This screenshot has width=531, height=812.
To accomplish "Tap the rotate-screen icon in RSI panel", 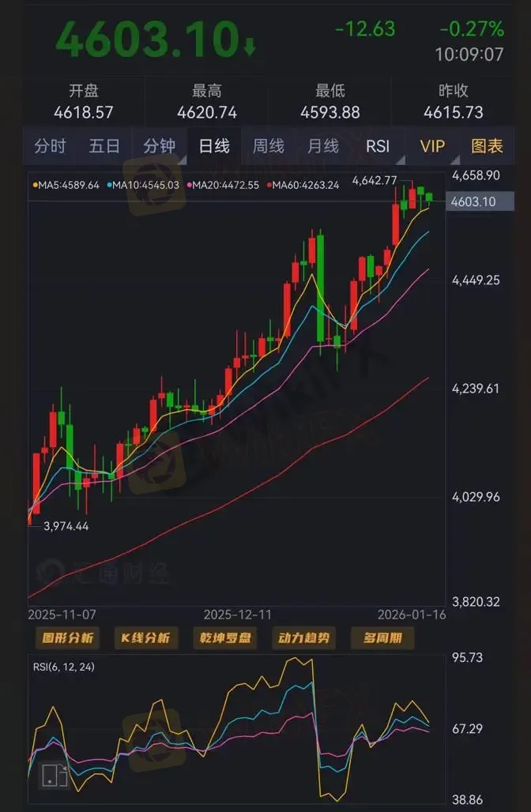I will pos(55,775).
